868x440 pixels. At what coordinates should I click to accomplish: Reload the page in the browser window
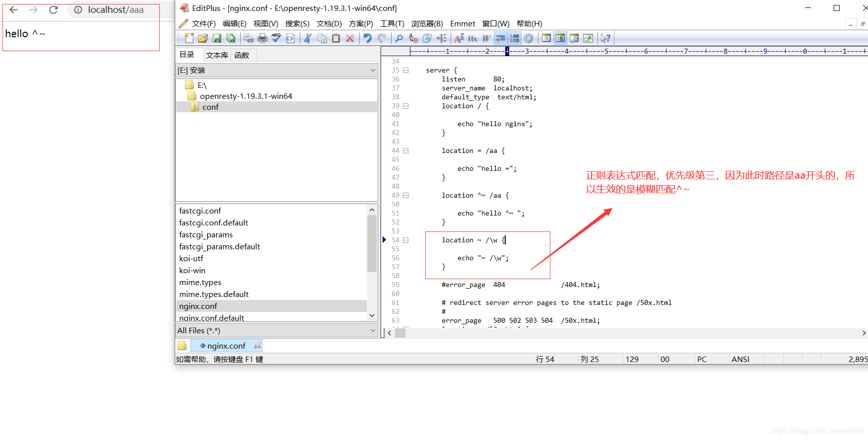click(x=54, y=10)
